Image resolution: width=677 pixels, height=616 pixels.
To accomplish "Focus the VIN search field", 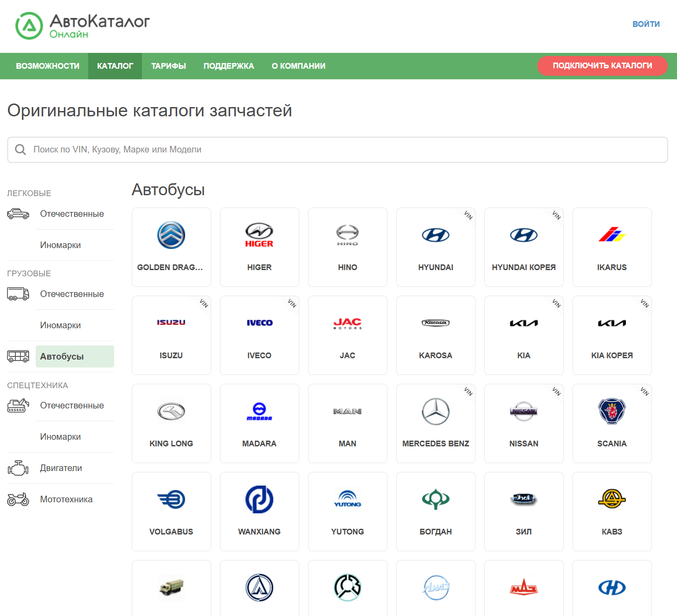I will pos(338,150).
